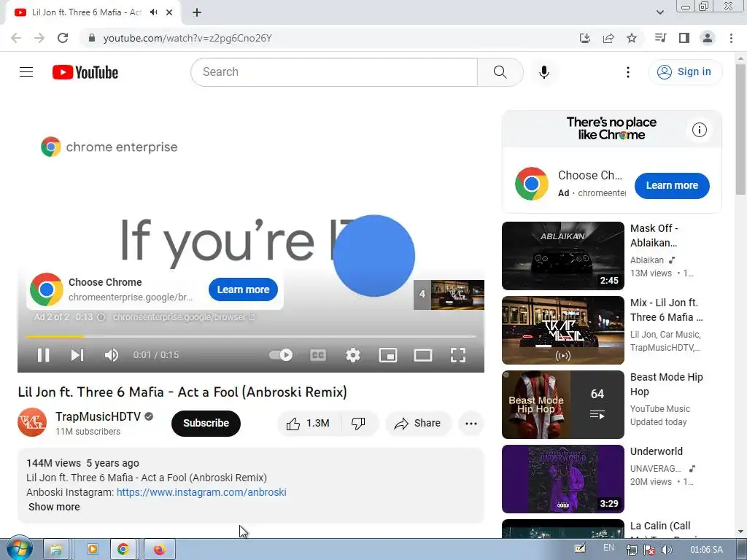Subscribe to TrapMusicHDTV
Image resolution: width=747 pixels, height=560 pixels.
(206, 424)
